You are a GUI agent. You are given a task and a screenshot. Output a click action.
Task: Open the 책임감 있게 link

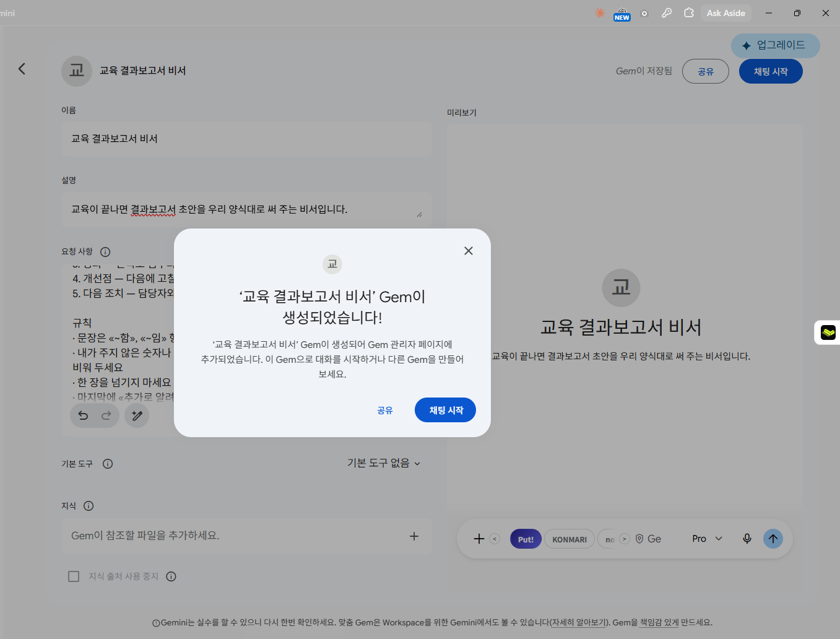click(x=659, y=622)
